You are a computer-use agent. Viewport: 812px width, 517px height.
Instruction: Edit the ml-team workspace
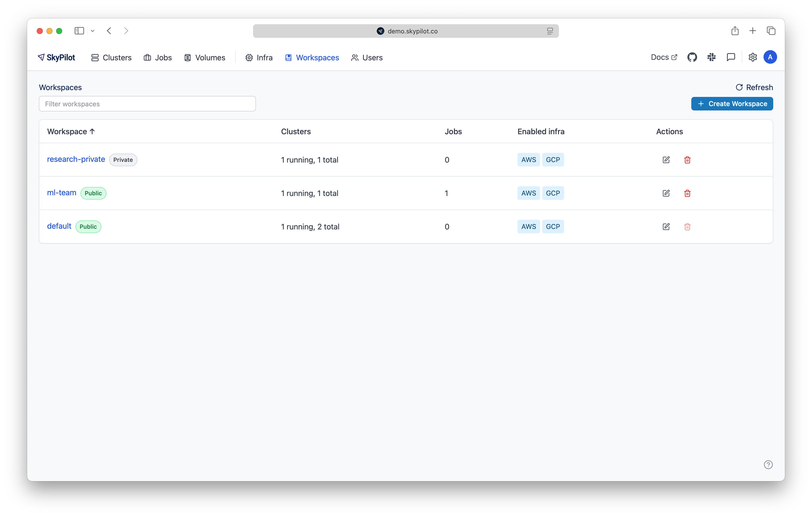(666, 193)
